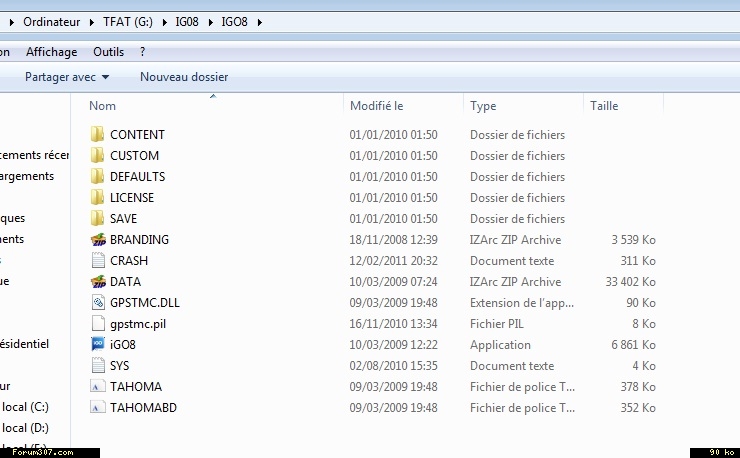Select the SYS text document icon
Viewport: 740px width, 458px height.
pos(98,365)
